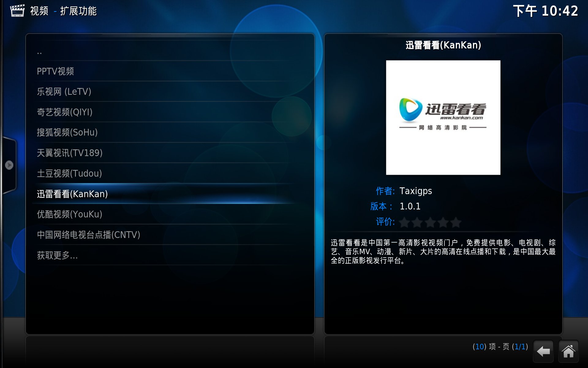Click the clock showing 下午 10:42

[545, 11]
